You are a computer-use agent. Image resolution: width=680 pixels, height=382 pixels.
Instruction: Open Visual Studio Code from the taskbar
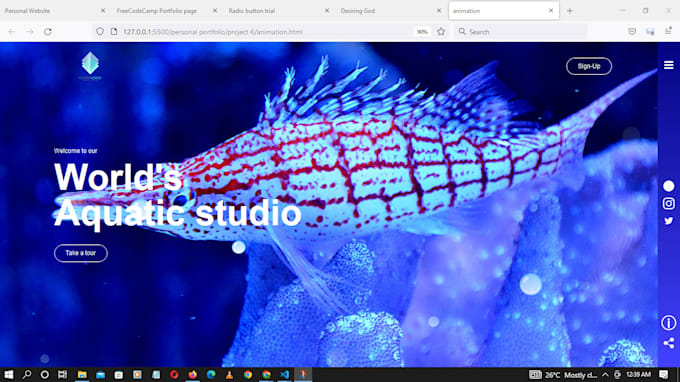click(x=285, y=375)
